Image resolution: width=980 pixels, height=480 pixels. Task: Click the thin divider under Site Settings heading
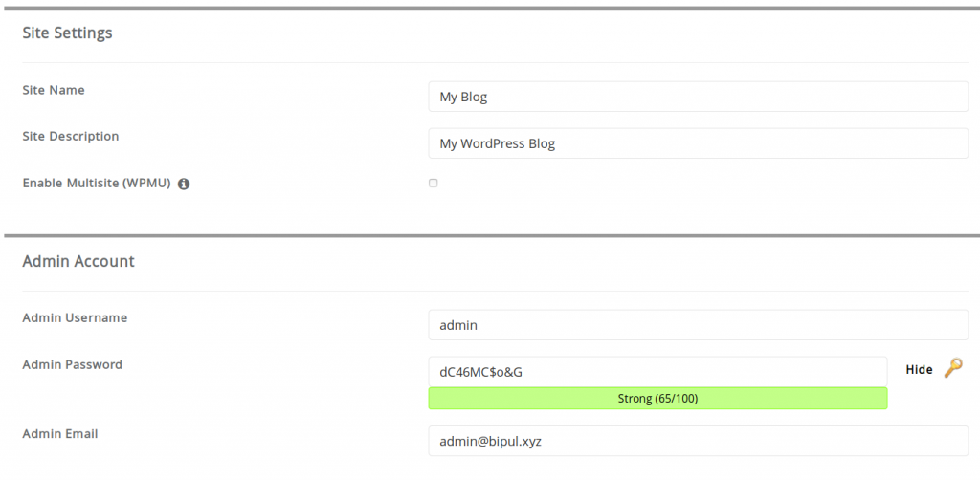[496, 62]
